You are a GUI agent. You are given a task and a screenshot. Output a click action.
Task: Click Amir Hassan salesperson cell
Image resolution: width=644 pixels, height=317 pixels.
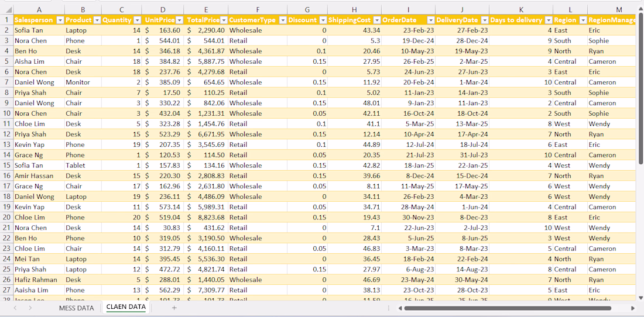coord(39,175)
